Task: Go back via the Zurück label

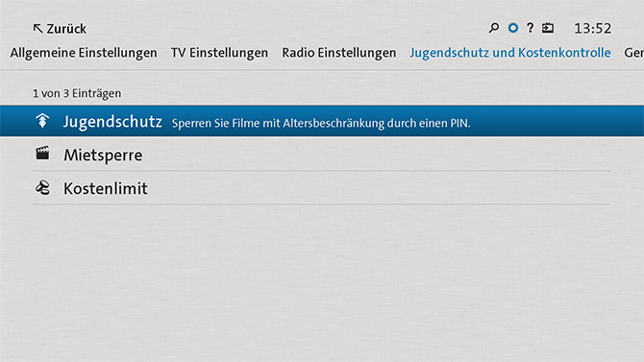Action: tap(66, 29)
